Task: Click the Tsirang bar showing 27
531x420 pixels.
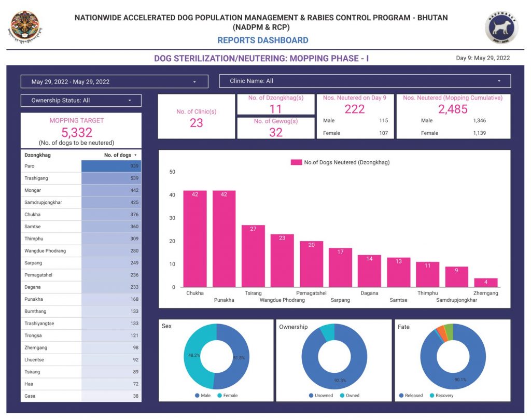Action: (253, 256)
